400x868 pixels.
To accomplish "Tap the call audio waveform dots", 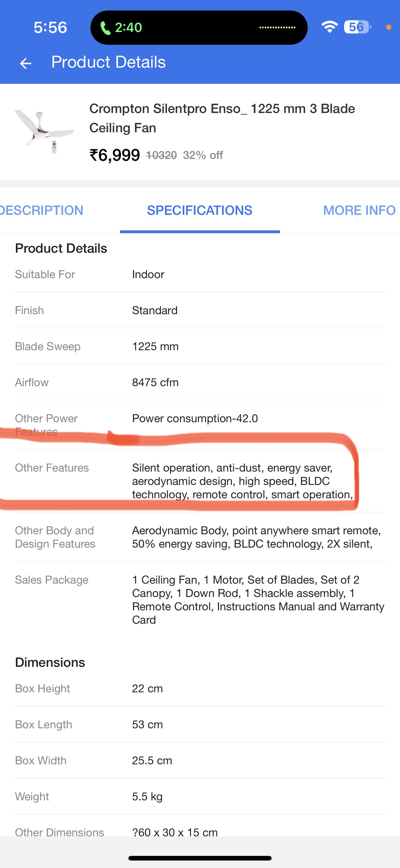I will coord(277,27).
